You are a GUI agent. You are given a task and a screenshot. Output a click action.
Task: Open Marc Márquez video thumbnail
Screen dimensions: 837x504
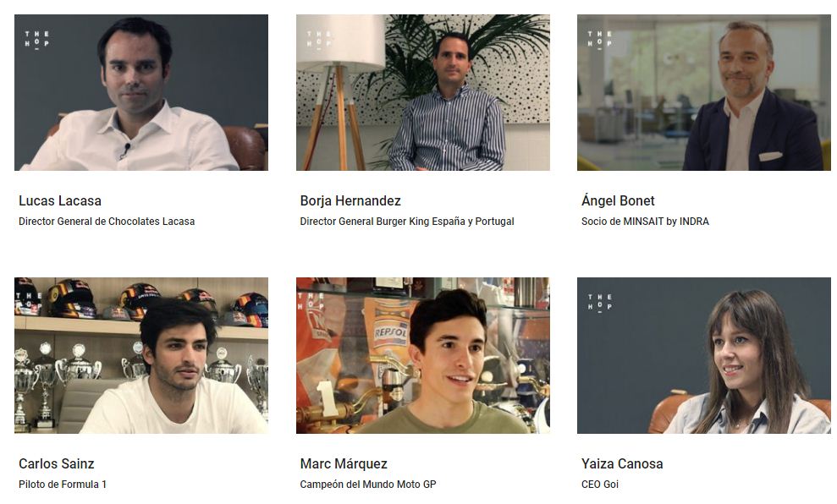[x=423, y=355]
